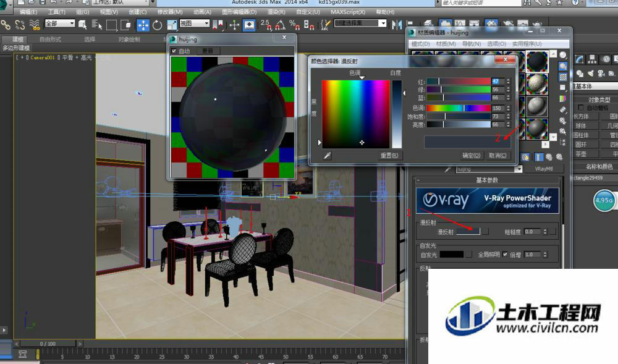Toggle the 2.5D Snaps icon
The width and height of the screenshot is (618, 364).
pyautogui.click(x=266, y=25)
